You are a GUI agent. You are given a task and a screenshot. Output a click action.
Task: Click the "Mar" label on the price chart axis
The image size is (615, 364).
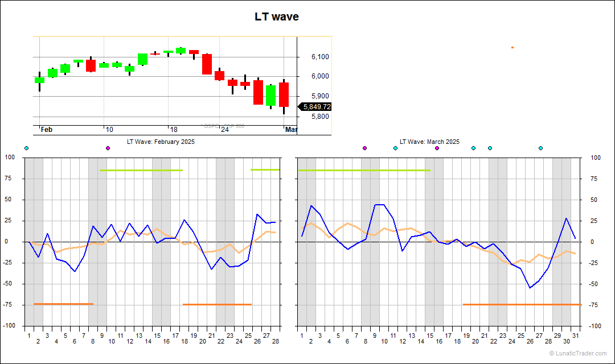tap(290, 130)
